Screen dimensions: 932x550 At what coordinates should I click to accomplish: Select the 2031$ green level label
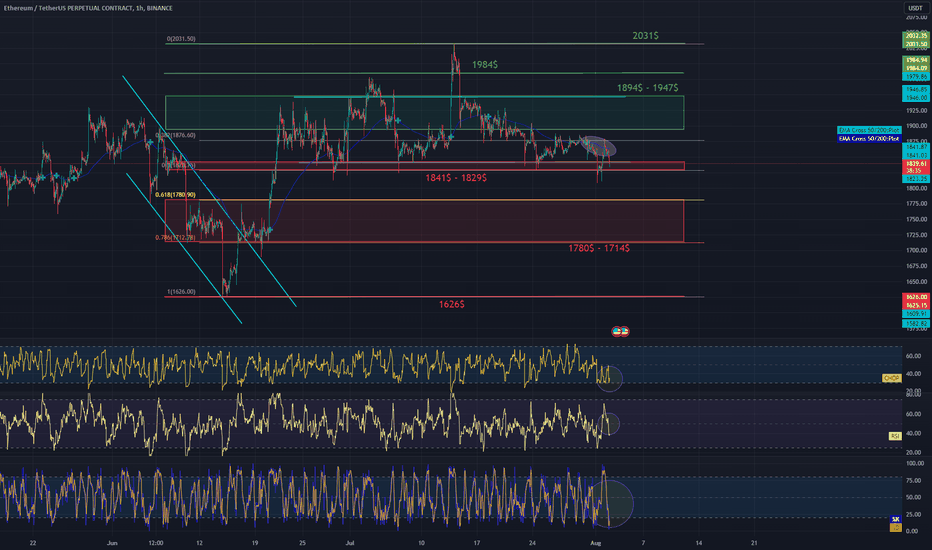point(645,36)
